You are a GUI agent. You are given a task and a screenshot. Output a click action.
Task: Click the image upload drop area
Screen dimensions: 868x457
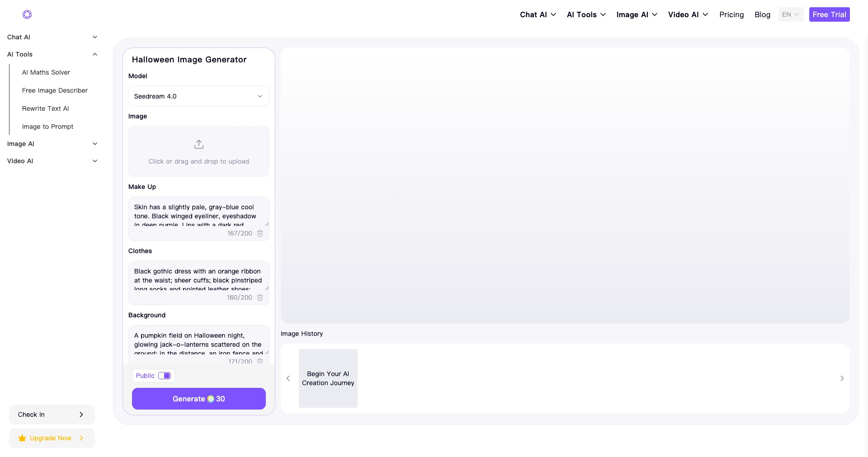pos(199,151)
